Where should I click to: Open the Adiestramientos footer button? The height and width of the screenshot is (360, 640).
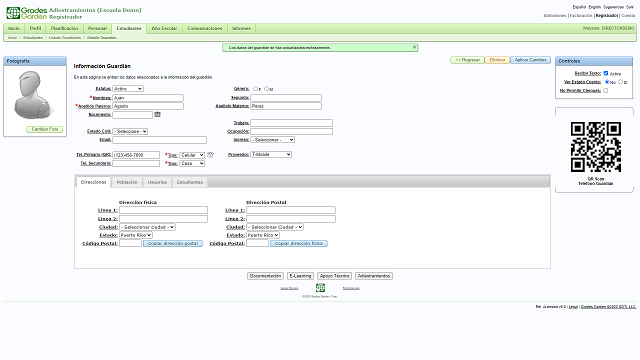pyautogui.click(x=374, y=276)
